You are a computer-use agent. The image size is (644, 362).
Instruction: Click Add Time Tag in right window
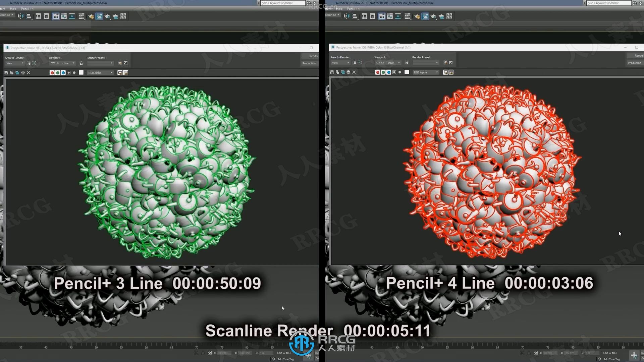611,359
